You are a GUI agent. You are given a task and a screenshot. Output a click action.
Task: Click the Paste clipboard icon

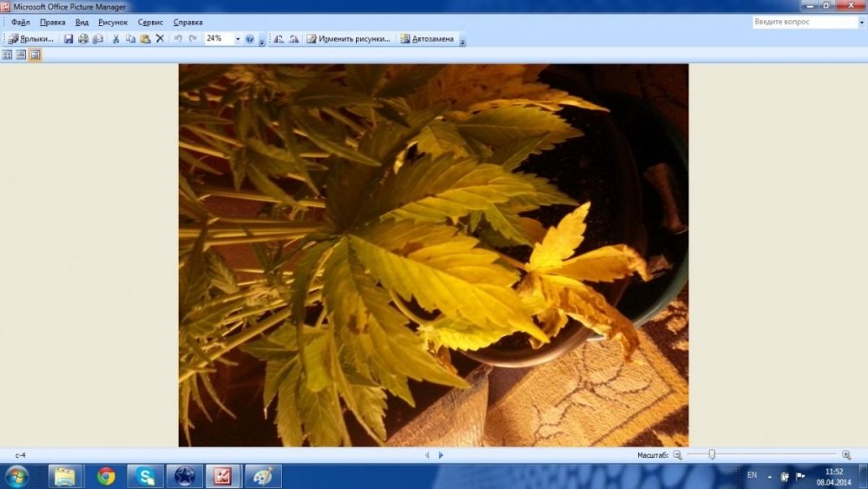click(145, 39)
